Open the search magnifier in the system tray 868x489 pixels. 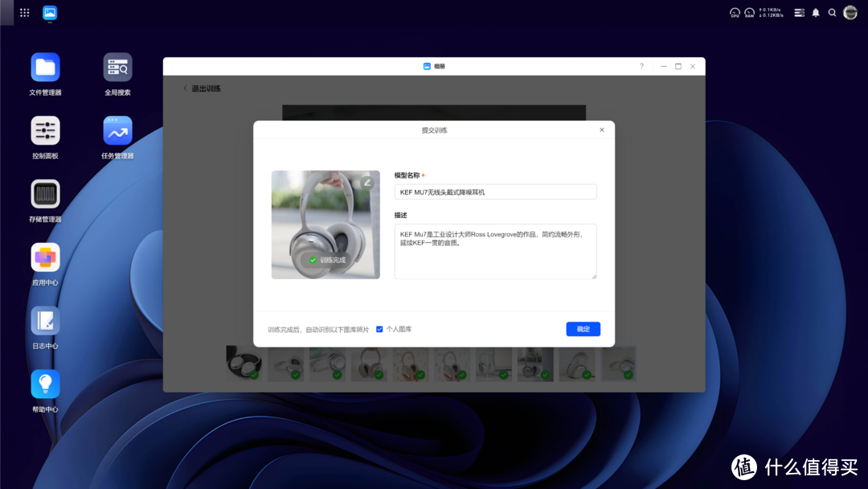(833, 12)
